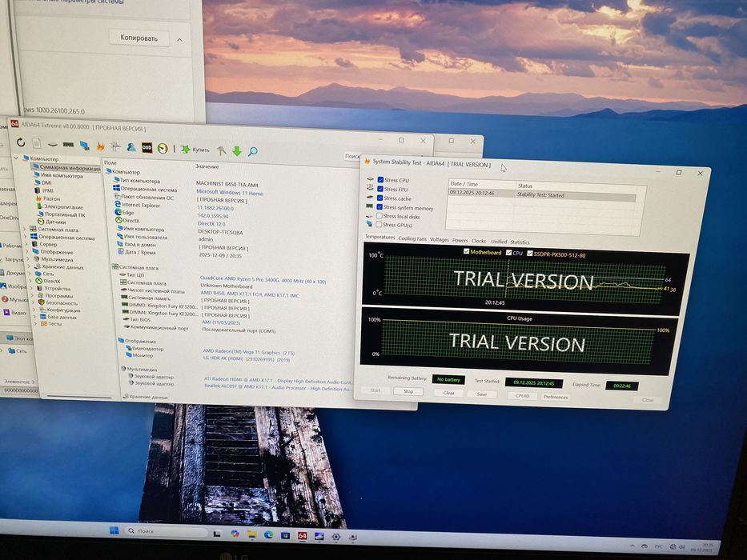Open AIDA64 icon on the taskbar
Screen dimensions: 747x560
pos(302,536)
